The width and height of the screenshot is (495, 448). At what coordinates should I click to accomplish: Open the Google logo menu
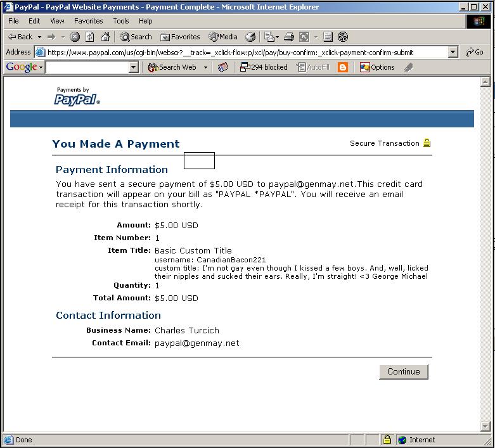click(24, 67)
